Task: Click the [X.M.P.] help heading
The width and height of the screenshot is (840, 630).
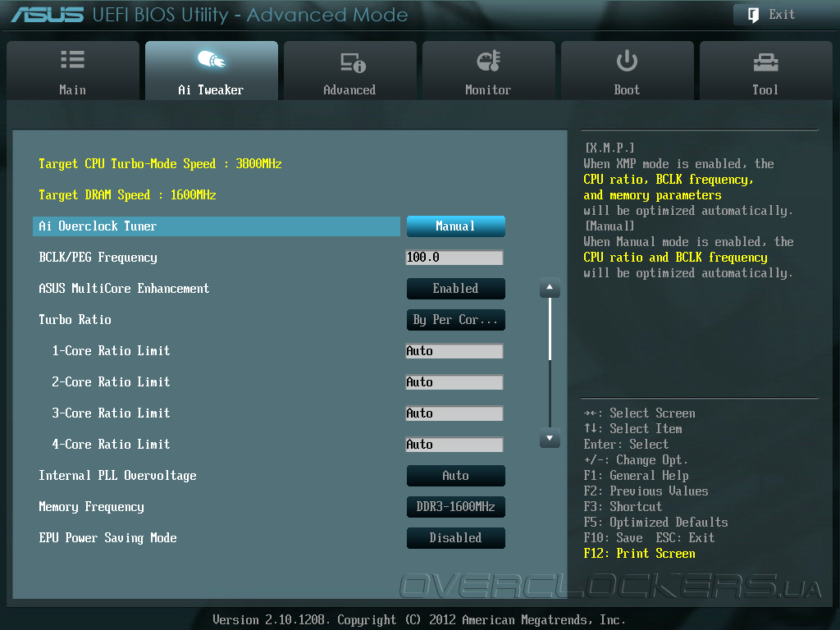Action: coord(610,148)
